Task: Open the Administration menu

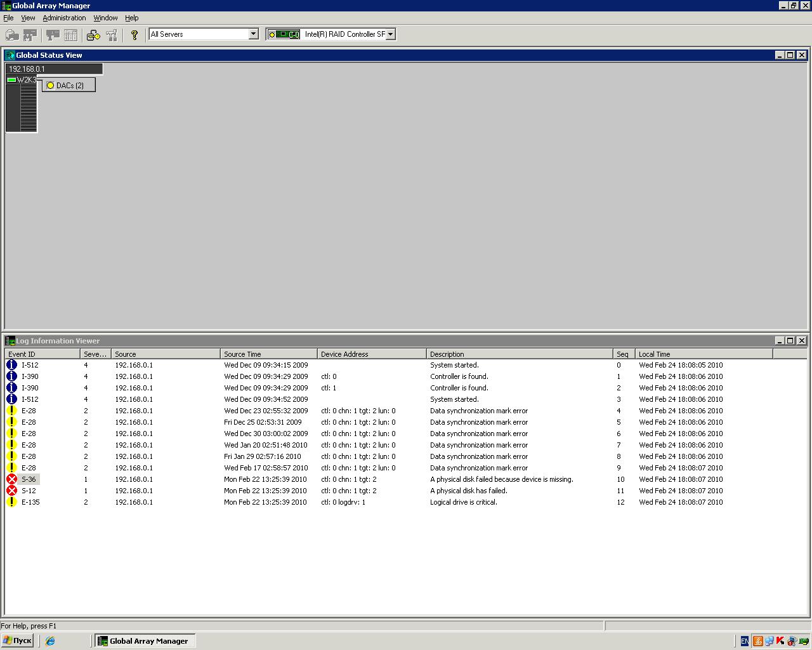Action: point(64,18)
